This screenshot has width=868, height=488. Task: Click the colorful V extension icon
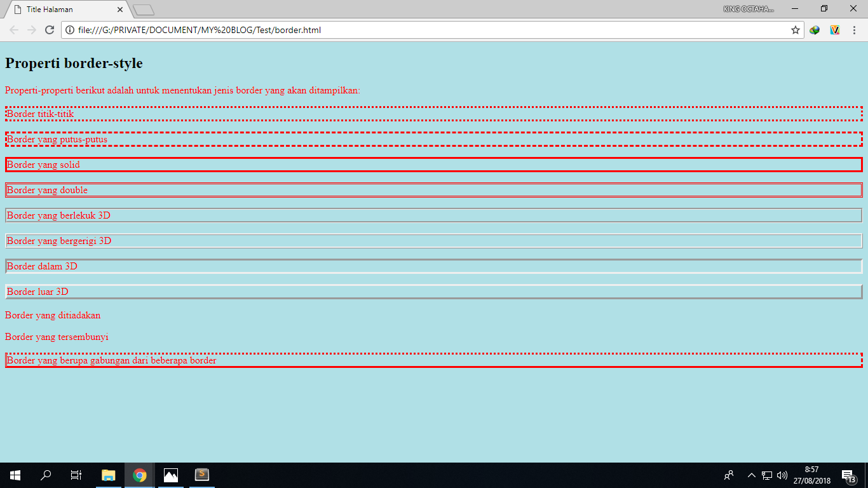[x=834, y=30]
